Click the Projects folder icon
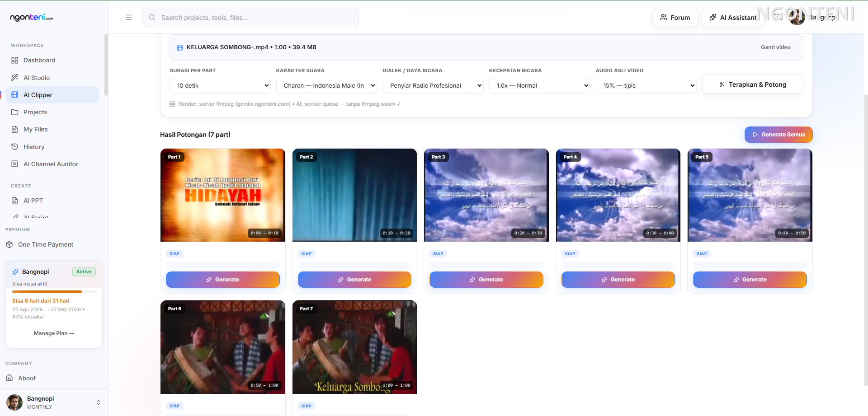Screen dimensions: 868x416 coord(15,112)
